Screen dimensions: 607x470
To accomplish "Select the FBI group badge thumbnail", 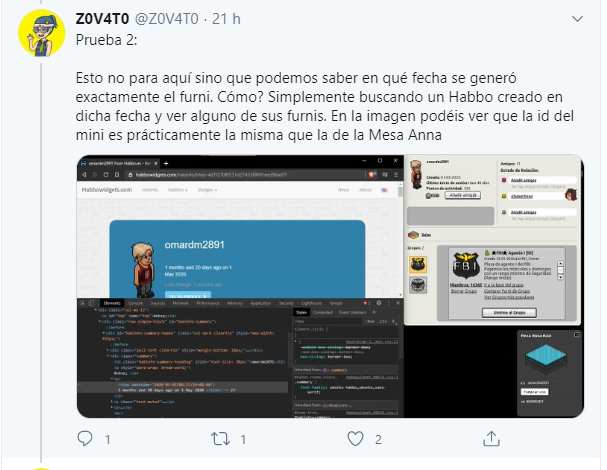I will click(x=418, y=264).
